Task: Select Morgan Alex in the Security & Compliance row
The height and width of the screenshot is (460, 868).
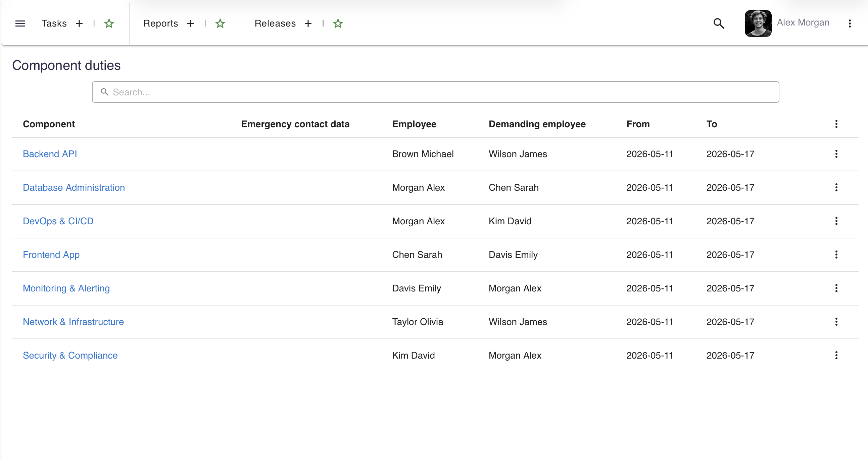Action: 515,355
